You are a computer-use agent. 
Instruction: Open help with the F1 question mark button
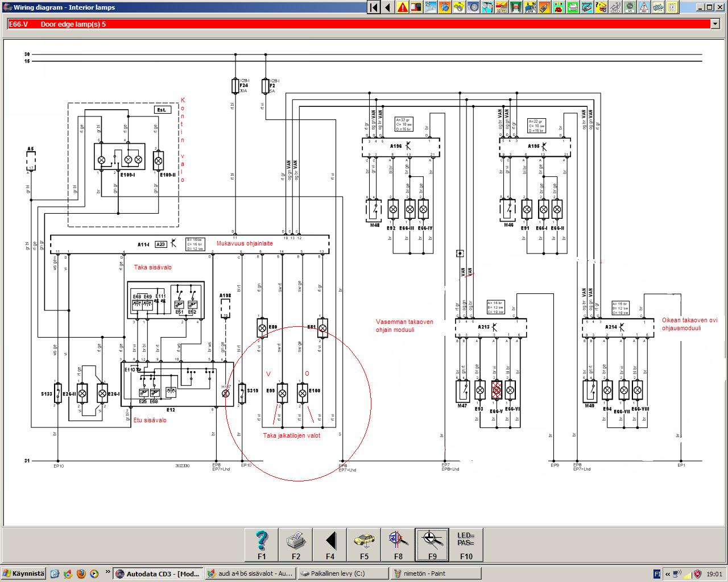click(x=262, y=544)
